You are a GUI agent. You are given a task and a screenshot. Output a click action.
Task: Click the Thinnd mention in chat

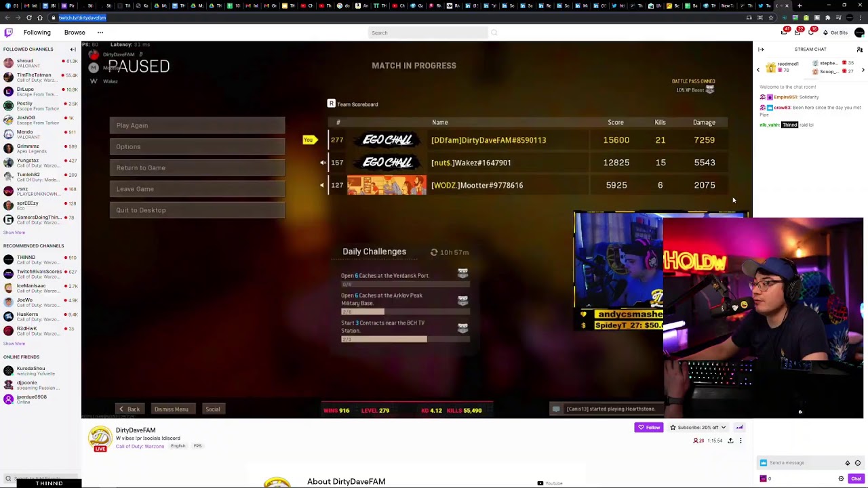[789, 125]
